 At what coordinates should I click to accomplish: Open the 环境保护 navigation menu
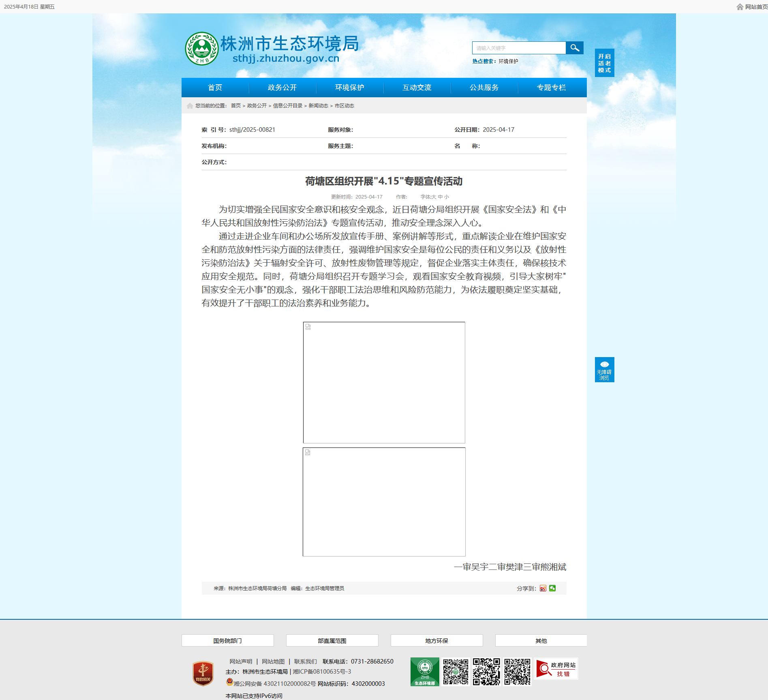point(349,88)
